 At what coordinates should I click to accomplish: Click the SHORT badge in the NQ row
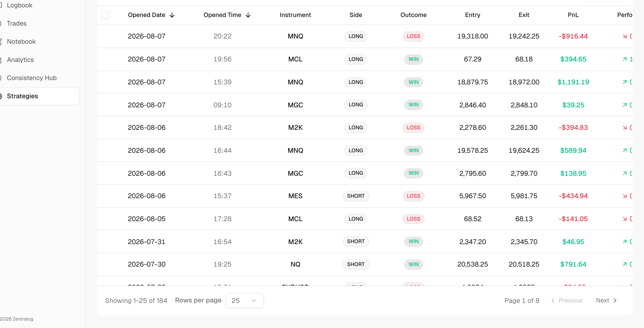(356, 264)
